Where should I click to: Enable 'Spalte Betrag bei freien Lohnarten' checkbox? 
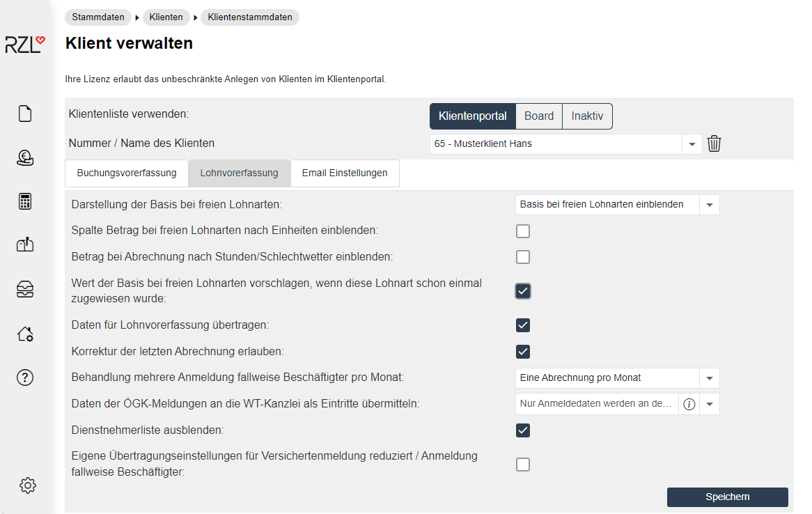[x=523, y=231]
